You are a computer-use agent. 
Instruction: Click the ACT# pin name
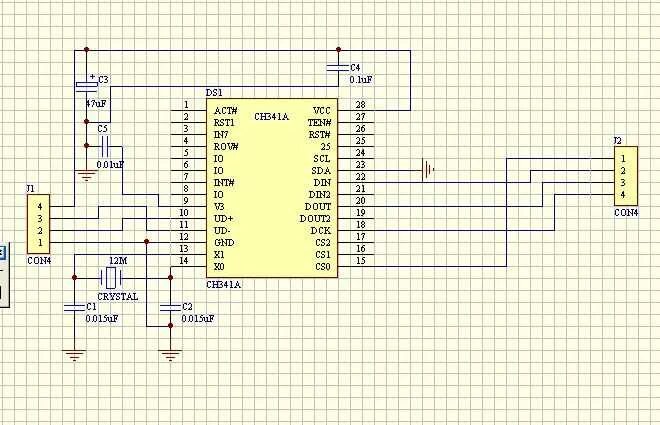(x=226, y=111)
